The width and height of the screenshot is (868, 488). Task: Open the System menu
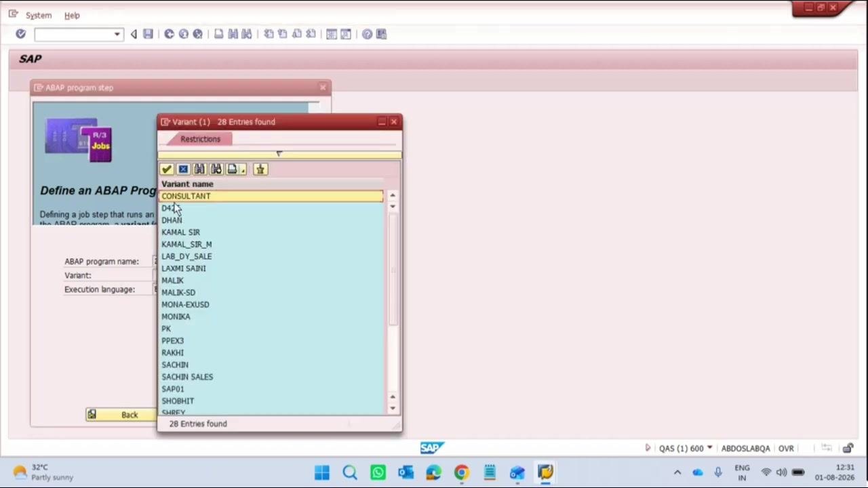[39, 15]
